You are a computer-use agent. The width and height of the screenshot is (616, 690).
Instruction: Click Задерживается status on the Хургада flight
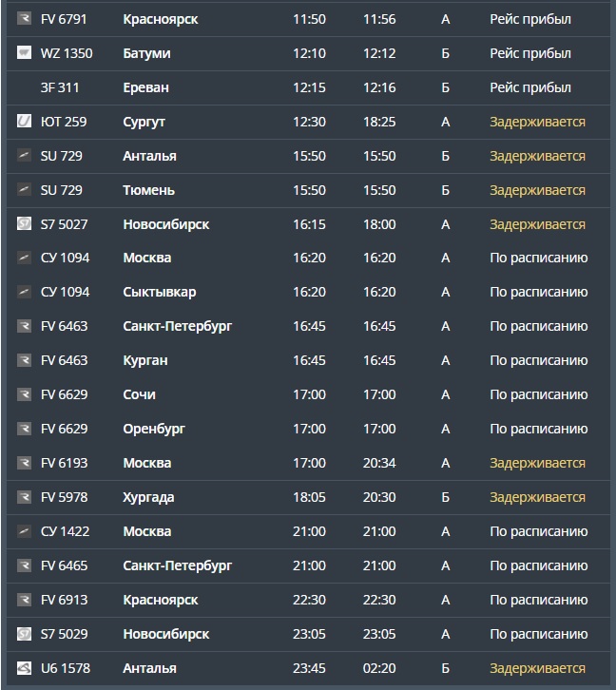pyautogui.click(x=537, y=497)
